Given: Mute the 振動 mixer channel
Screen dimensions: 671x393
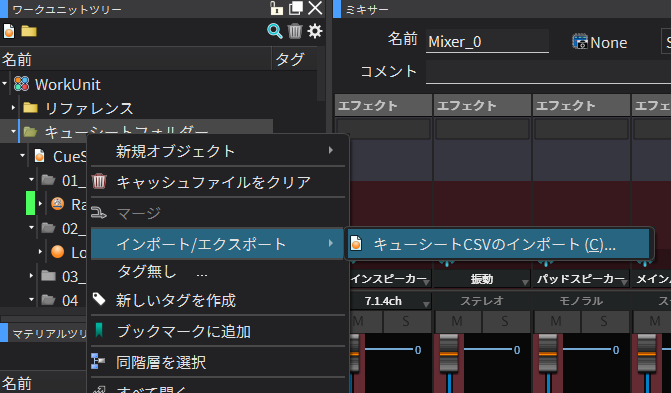Looking at the screenshot, I should click(x=457, y=321).
